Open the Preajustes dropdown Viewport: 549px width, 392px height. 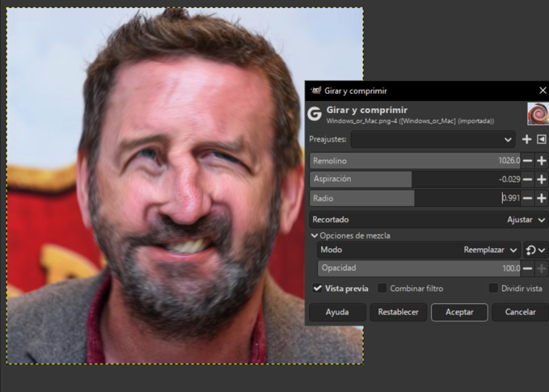pyautogui.click(x=432, y=139)
